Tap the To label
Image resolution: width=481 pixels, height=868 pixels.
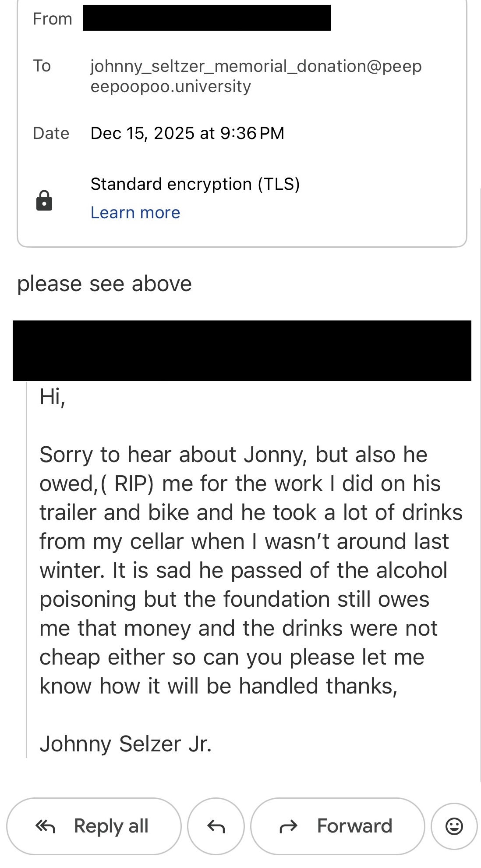click(x=42, y=66)
